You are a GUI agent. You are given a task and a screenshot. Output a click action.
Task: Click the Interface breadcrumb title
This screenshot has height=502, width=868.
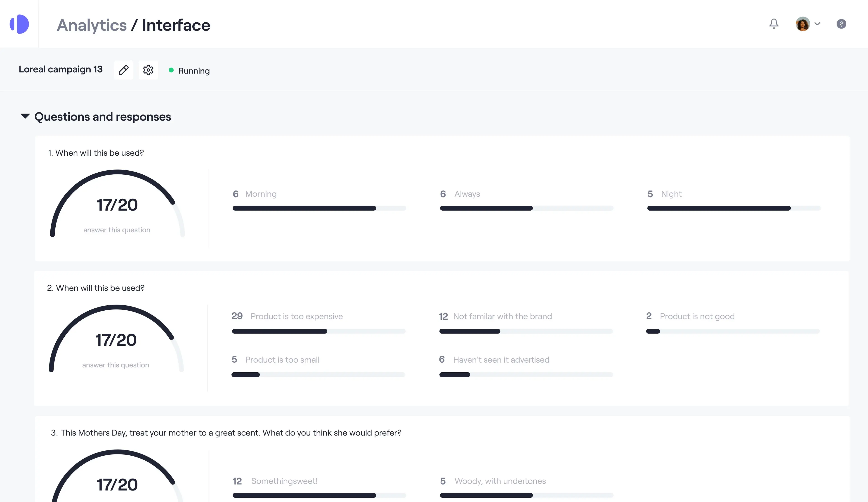[176, 25]
